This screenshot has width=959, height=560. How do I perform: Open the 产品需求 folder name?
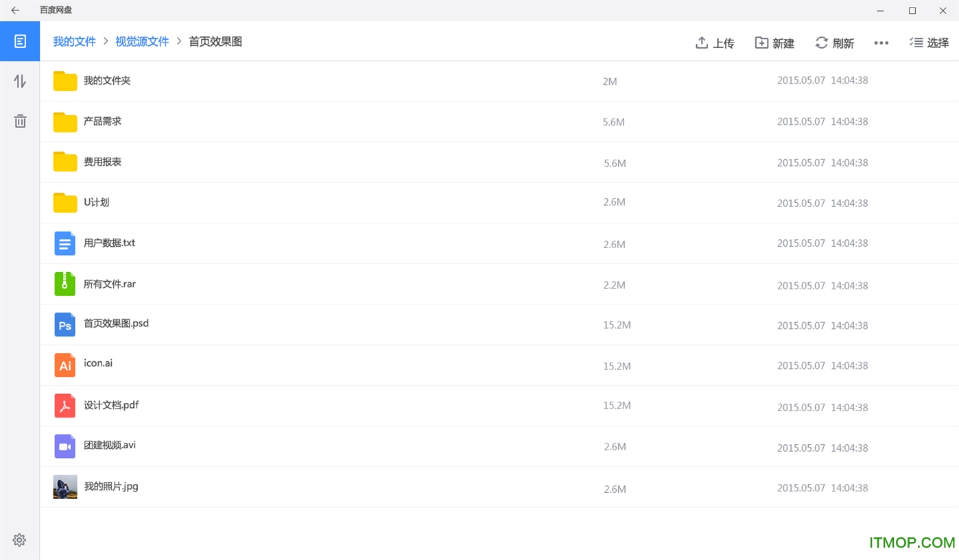[x=102, y=121]
